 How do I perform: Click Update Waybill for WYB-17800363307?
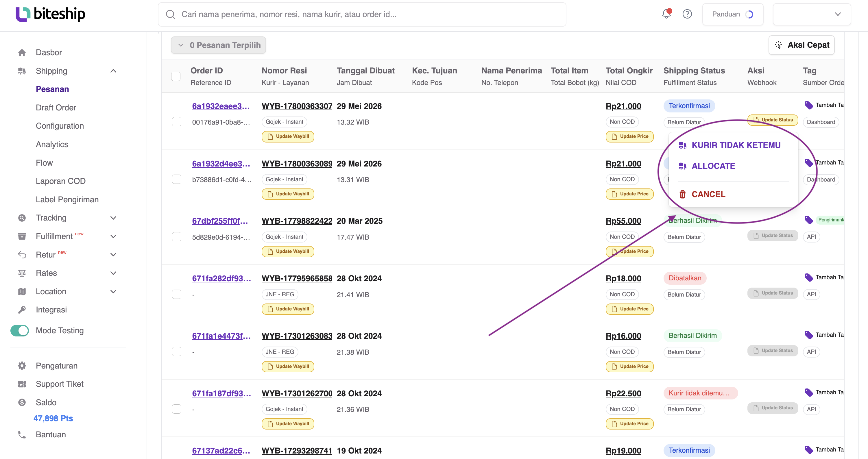pyautogui.click(x=288, y=136)
